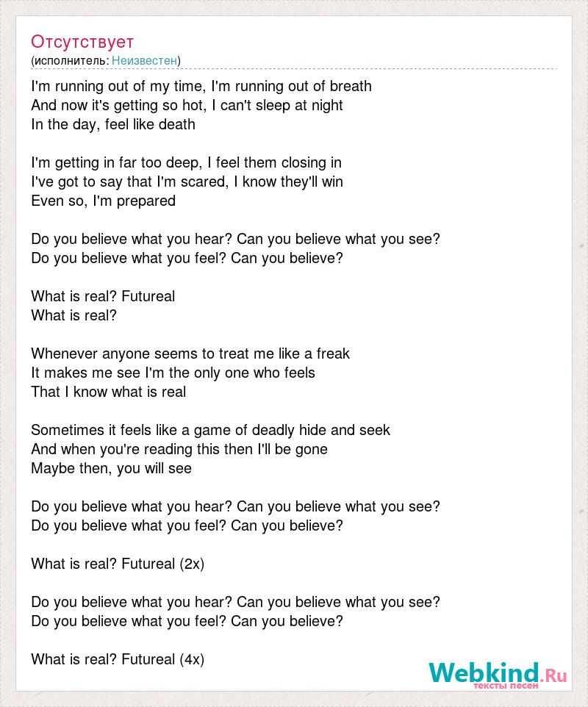Click the Webkind.Ru logo
This screenshot has width=588, height=707.
[x=498, y=674]
